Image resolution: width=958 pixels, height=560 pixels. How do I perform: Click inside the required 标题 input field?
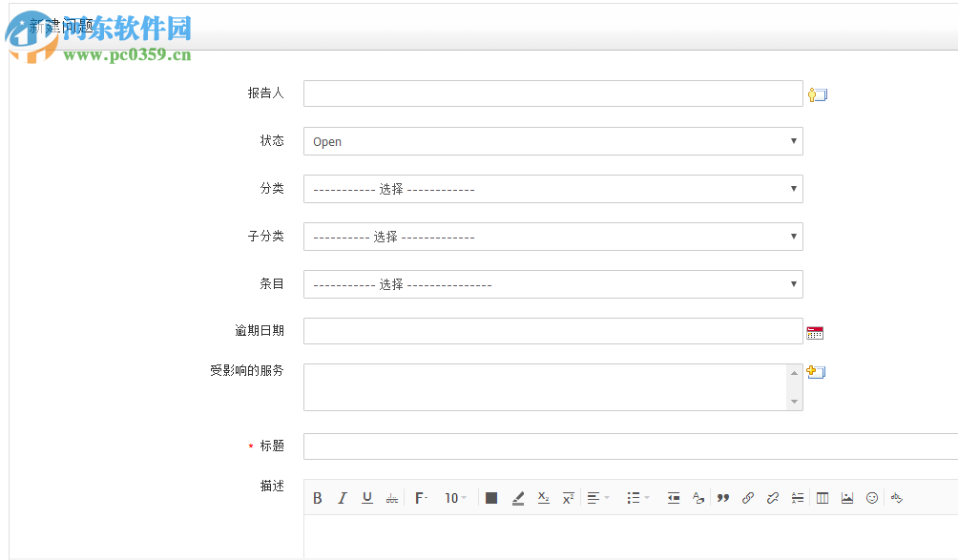pos(573,446)
